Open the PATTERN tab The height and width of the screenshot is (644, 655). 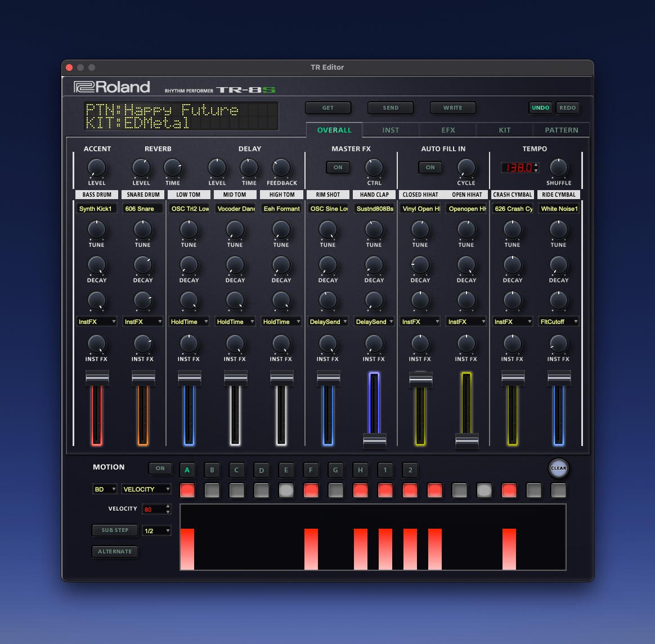tap(561, 130)
